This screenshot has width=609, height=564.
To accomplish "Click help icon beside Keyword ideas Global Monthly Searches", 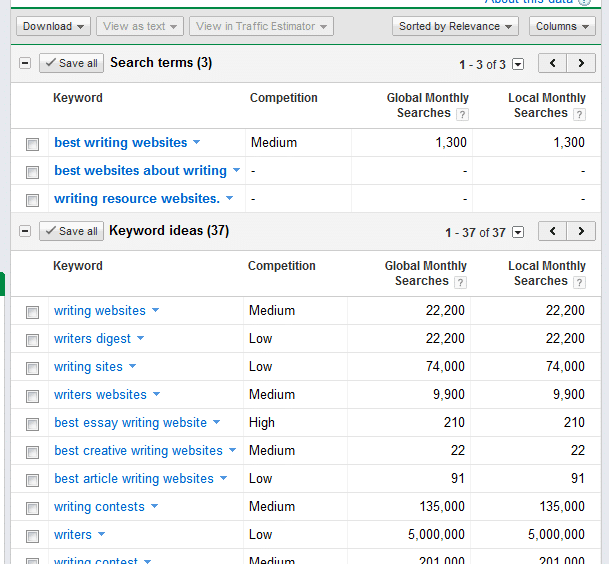I will (x=460, y=282).
